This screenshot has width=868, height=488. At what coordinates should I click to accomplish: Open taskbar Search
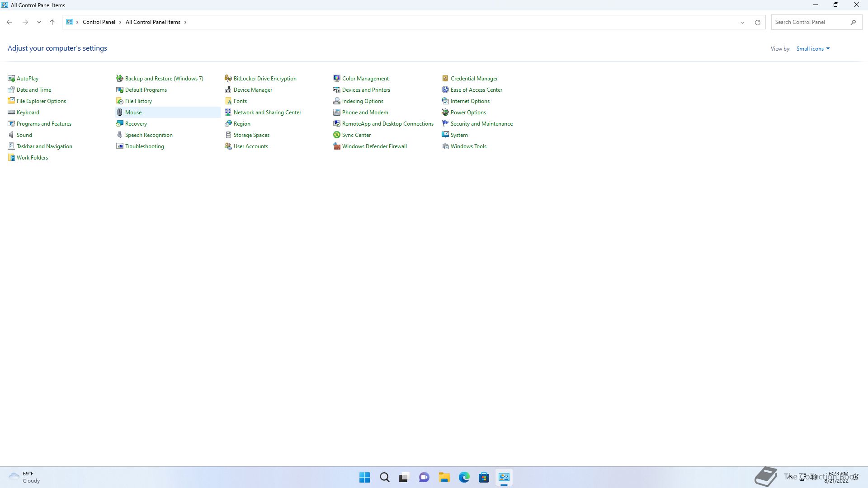pos(384,477)
